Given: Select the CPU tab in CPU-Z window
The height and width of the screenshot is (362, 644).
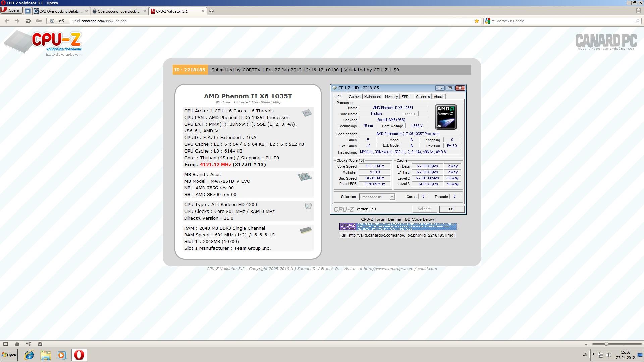Looking at the screenshot, I should tap(338, 96).
